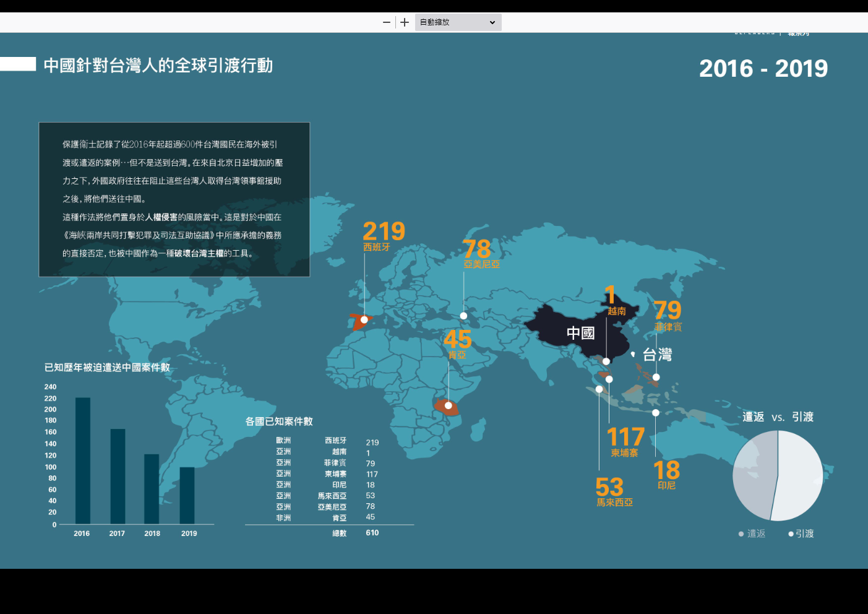The height and width of the screenshot is (614, 868).
Task: Open the 自動縮放 zoom dropdown
Action: [458, 22]
